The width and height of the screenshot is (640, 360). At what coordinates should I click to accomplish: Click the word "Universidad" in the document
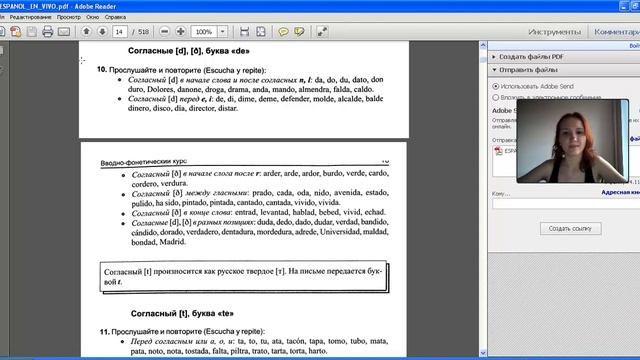tap(340, 232)
